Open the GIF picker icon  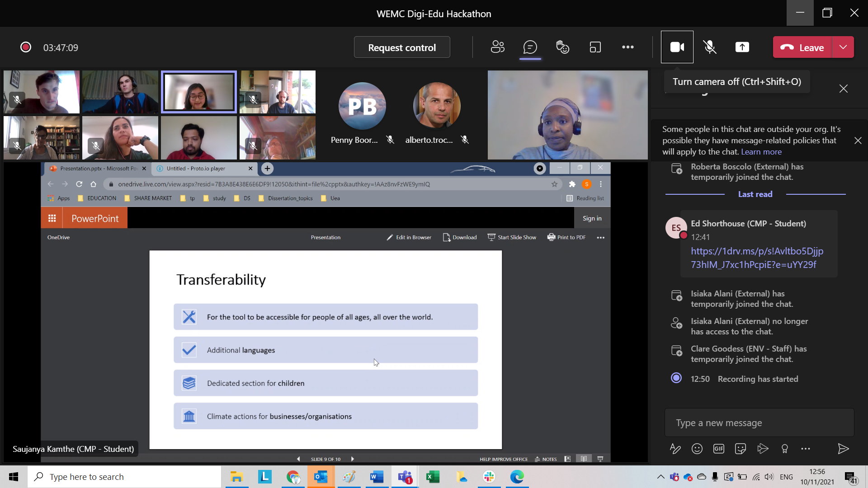coord(718,449)
